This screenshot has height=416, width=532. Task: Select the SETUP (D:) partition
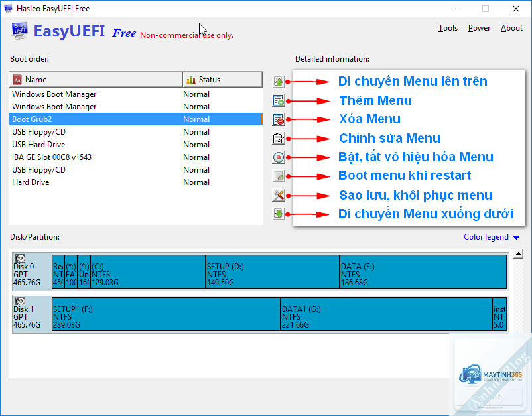tap(273, 272)
